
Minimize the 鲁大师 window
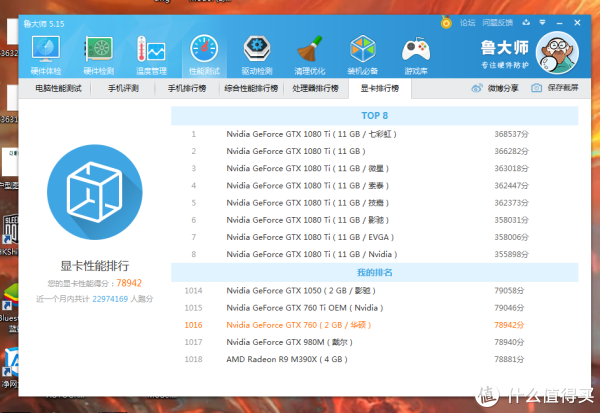pos(559,23)
